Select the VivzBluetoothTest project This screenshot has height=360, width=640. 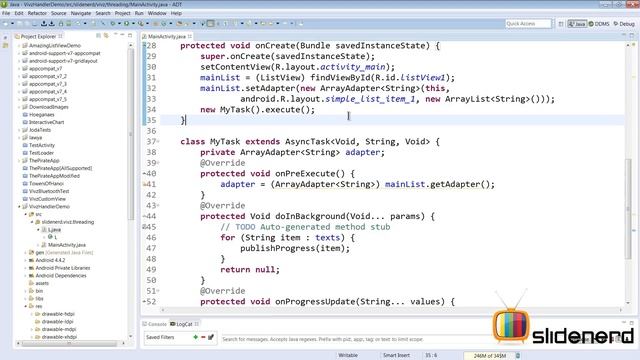(49, 191)
